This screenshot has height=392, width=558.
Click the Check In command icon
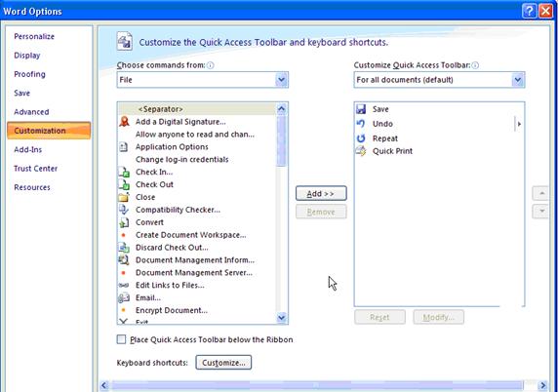124,172
